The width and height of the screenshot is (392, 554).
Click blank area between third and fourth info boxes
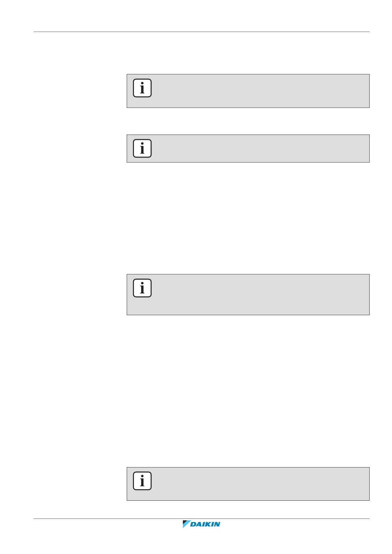point(248,391)
